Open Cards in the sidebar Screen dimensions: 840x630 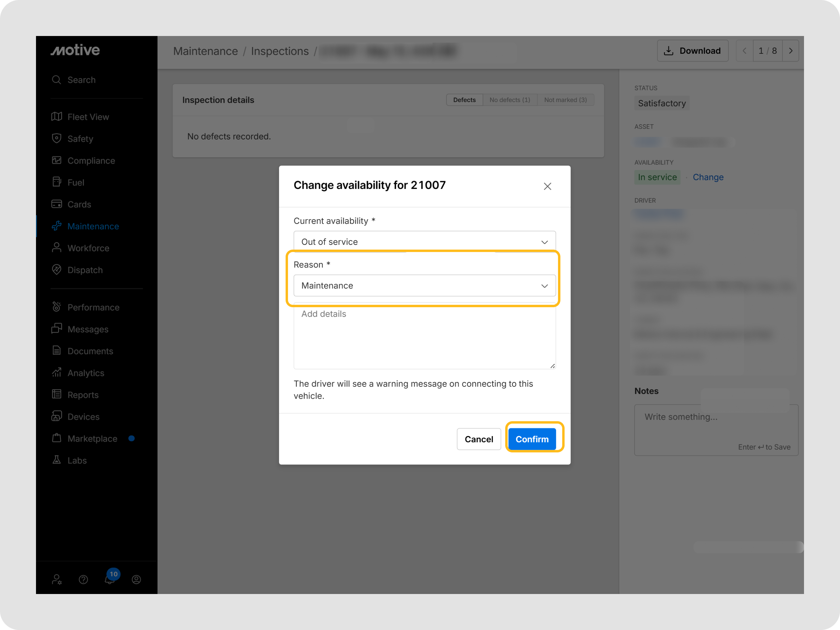79,204
